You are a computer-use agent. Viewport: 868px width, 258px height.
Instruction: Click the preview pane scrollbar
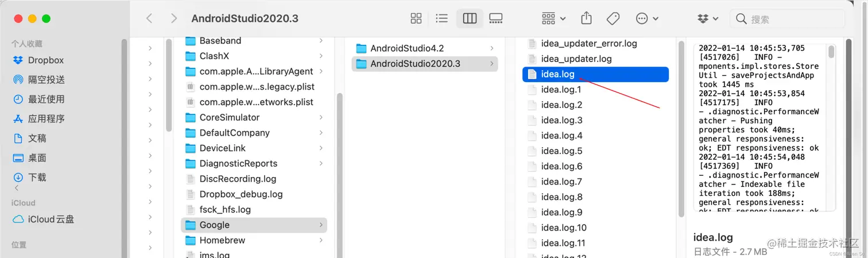tap(831, 52)
